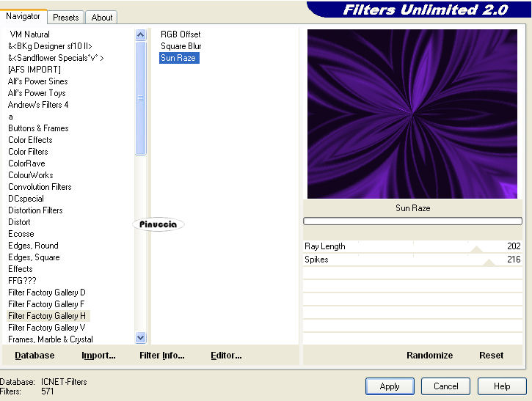Select the category named 'a'
Image resolution: width=532 pixels, height=401 pixels.
[x=10, y=117]
